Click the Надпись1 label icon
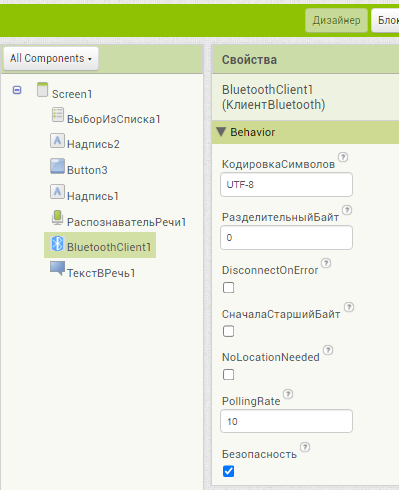399x490 pixels. tap(57, 192)
